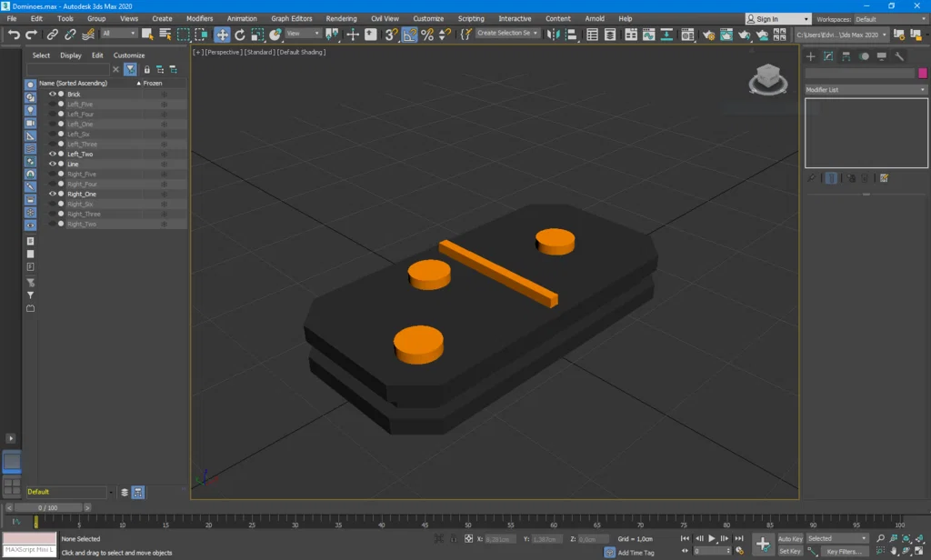Image resolution: width=931 pixels, height=560 pixels.
Task: Open the Utilities wrench panel tab
Action: tap(899, 56)
